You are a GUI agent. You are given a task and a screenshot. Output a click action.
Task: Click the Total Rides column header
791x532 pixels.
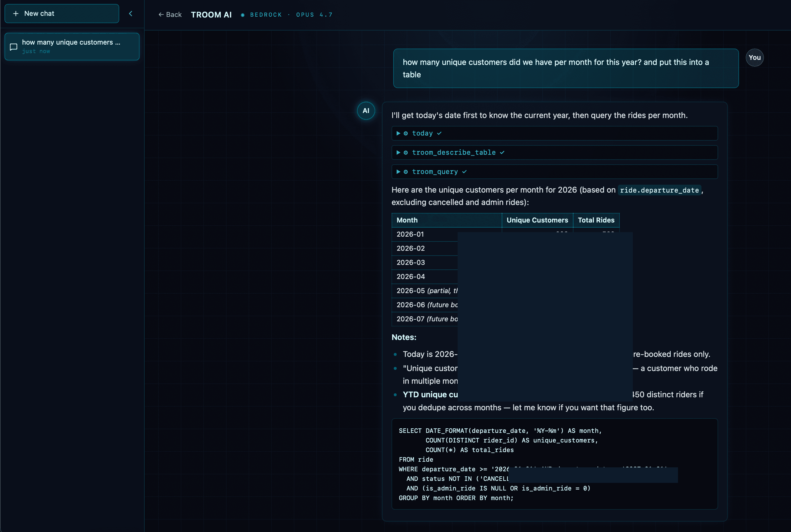point(596,220)
